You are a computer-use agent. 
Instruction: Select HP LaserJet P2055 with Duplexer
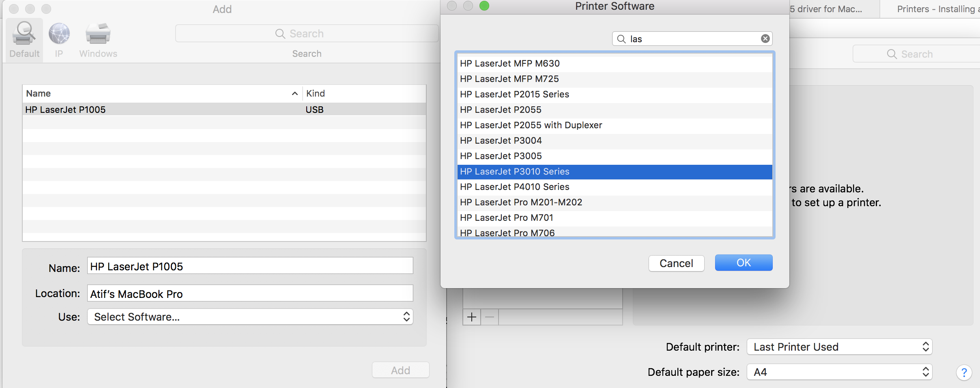[531, 125]
